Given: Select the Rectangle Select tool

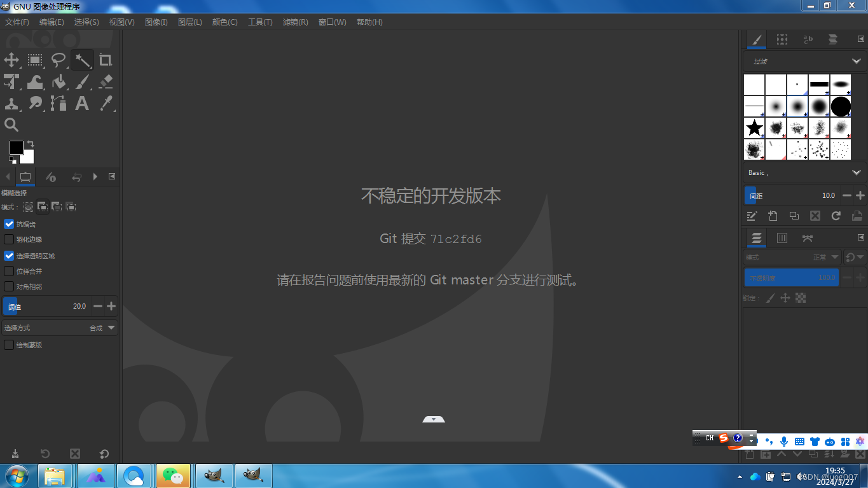Looking at the screenshot, I should [x=35, y=60].
